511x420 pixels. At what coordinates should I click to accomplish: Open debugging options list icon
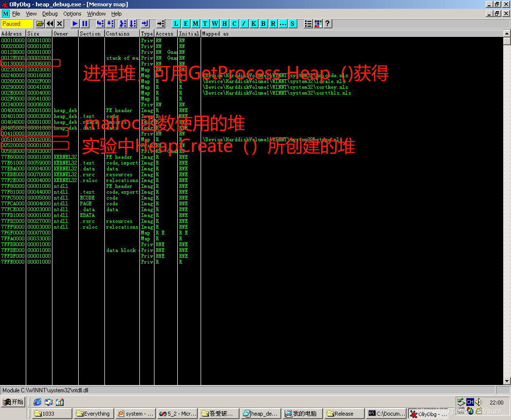308,24
